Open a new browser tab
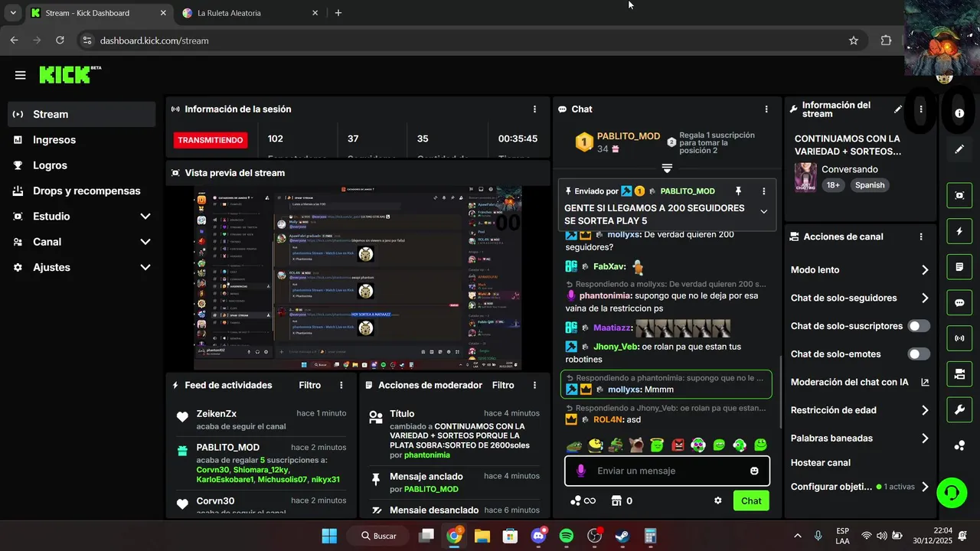Screen dimensions: 980x551 click(338, 13)
